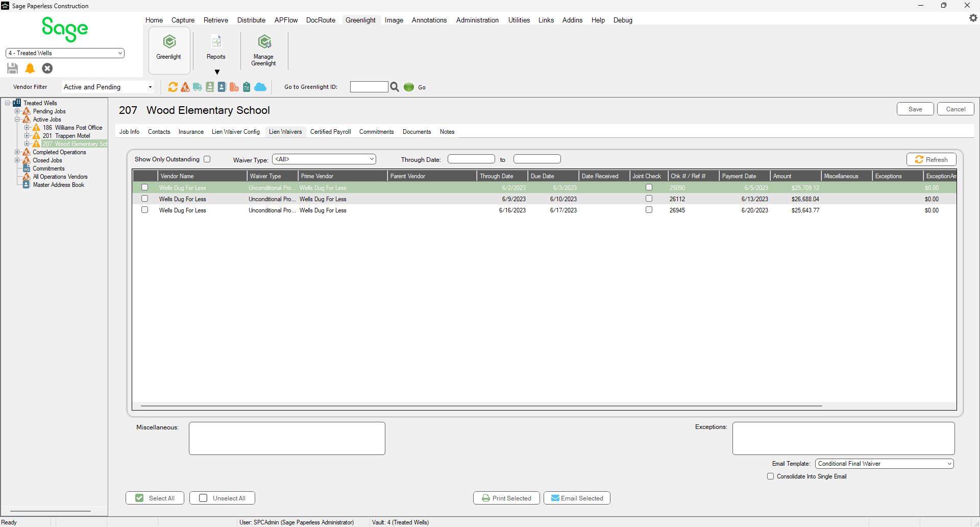Image resolution: width=980 pixels, height=527 pixels.
Task: Click the floppy disk save icon
Action: pyautogui.click(x=13, y=68)
